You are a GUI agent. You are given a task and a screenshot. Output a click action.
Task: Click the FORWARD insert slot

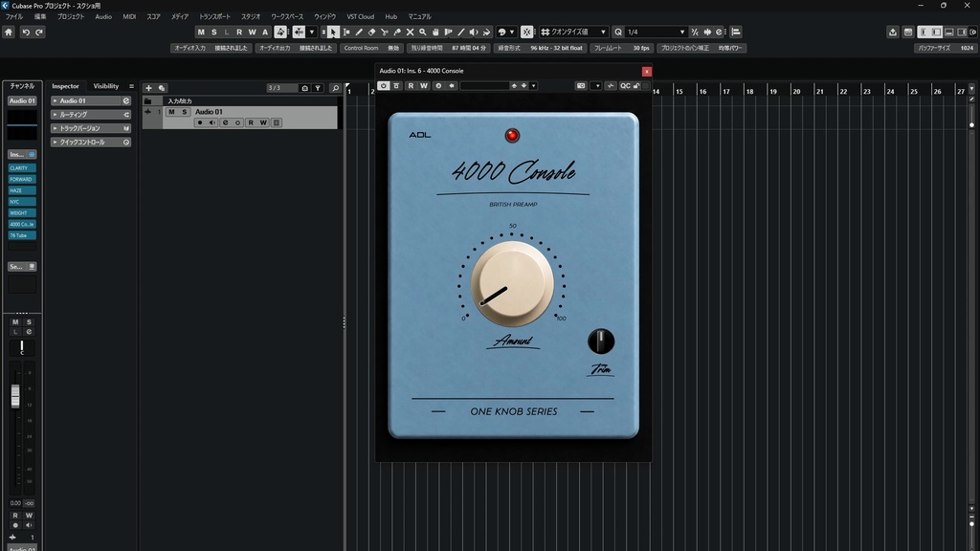click(x=22, y=179)
